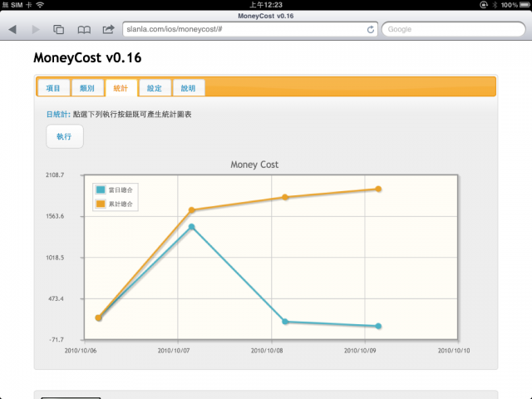532x399 pixels.
Task: Tap the Safari back arrow
Action: pyautogui.click(x=12, y=30)
